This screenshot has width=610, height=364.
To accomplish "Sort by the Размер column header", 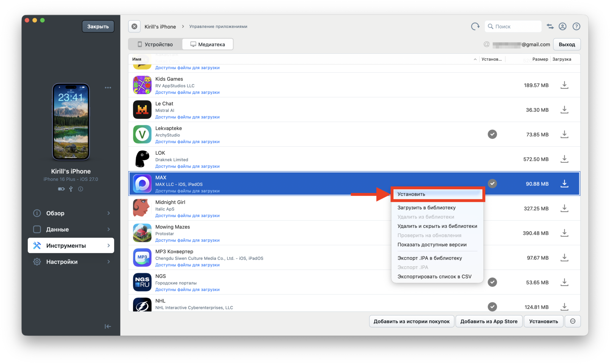I will (540, 59).
